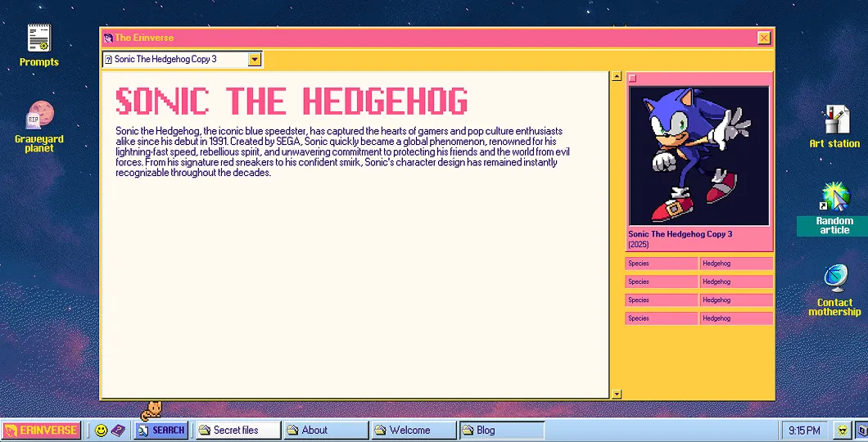
Task: Switch to the Blog taskbar window
Action: tap(502, 430)
